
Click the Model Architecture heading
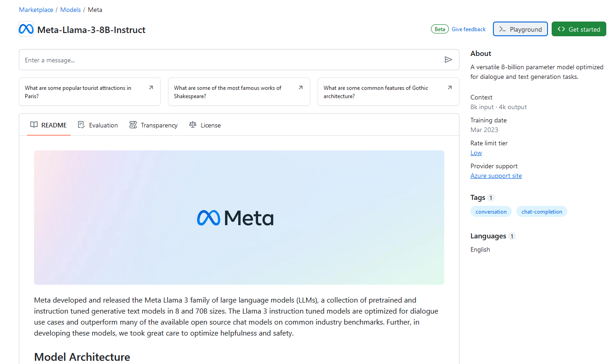point(82,357)
